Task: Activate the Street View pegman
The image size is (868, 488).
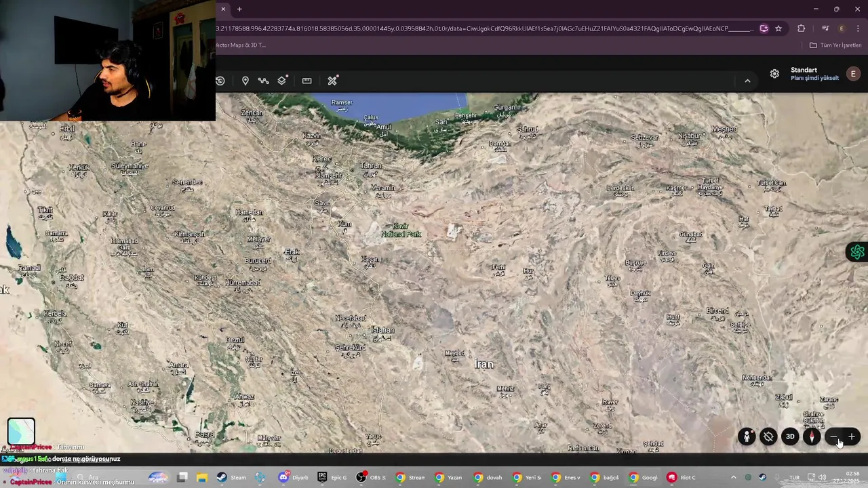Action: pos(747,436)
